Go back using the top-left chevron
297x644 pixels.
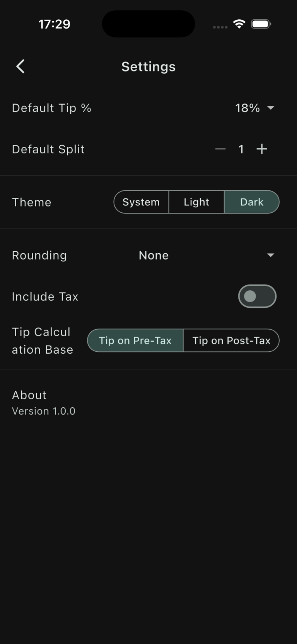[x=20, y=66]
